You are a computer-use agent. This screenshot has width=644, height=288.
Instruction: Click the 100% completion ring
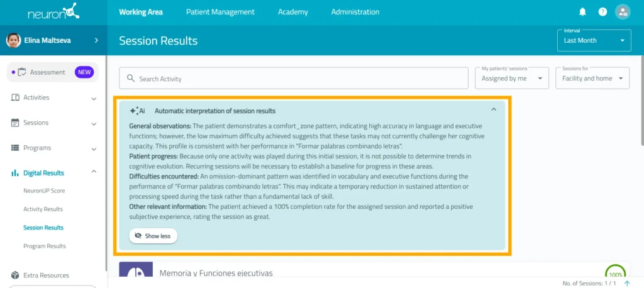615,271
